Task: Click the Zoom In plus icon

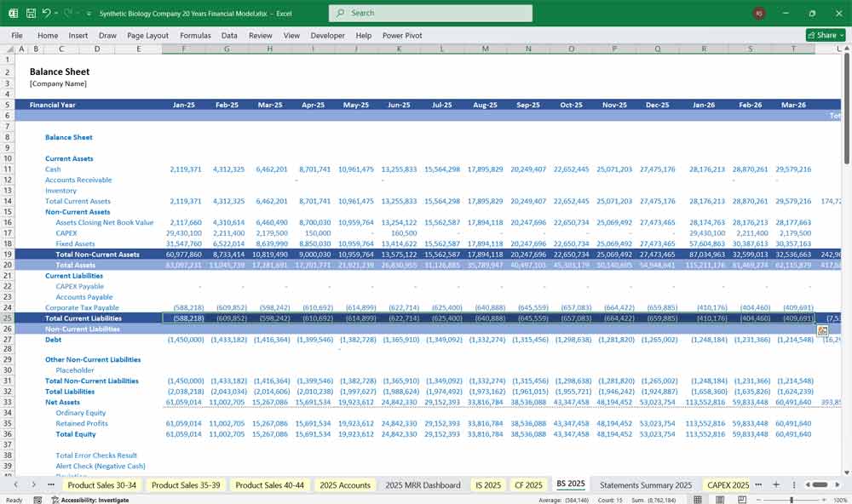Action: click(x=823, y=499)
